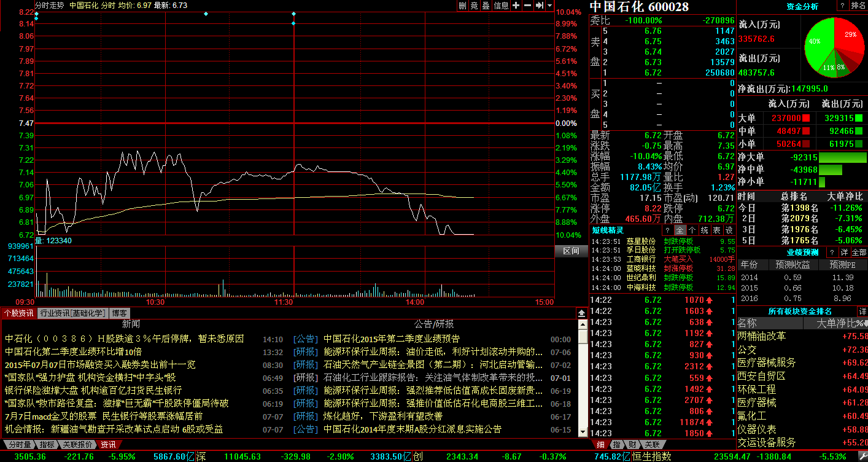Switch to the 行业资讯 tab
Screen dimensions: 868x462
pos(72,313)
